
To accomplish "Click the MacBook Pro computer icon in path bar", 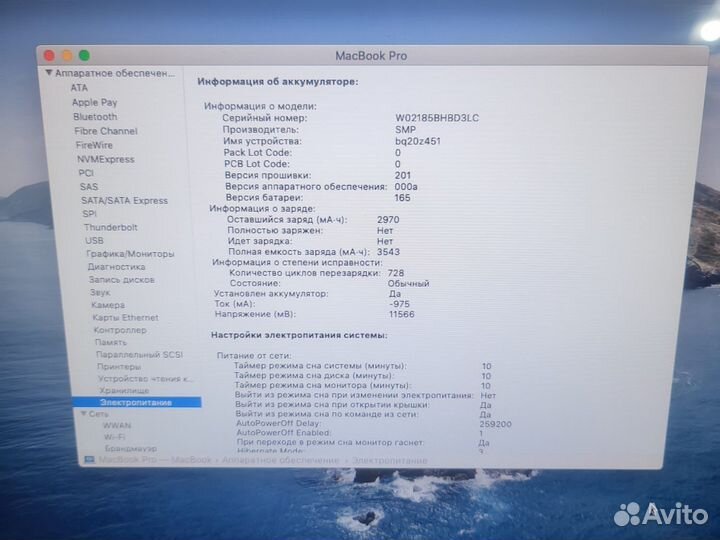I will 90,460.
